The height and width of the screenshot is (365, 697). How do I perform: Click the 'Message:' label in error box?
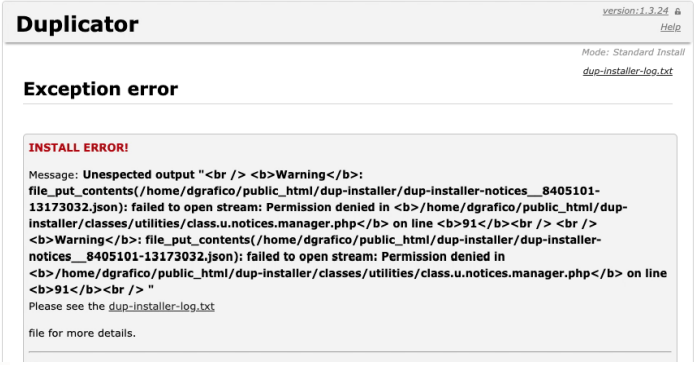53,175
